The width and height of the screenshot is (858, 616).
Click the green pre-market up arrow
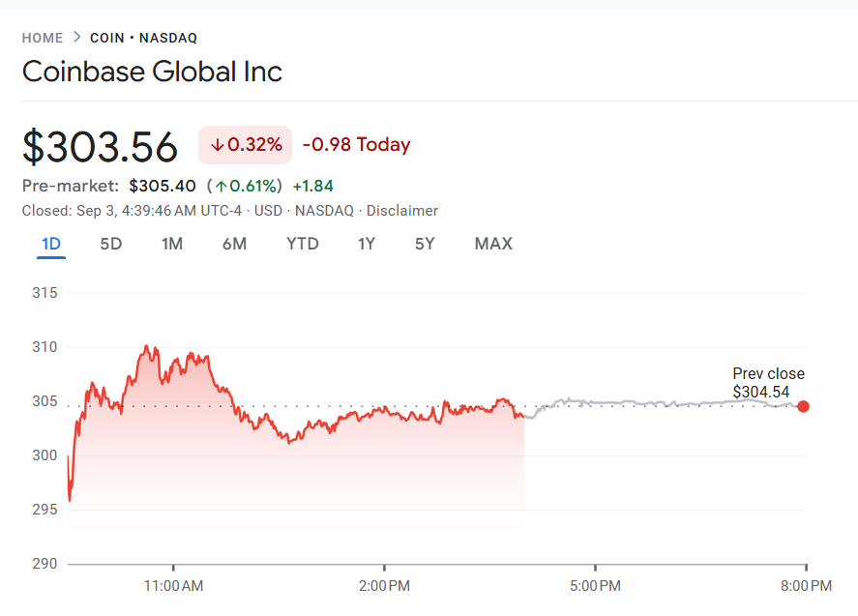click(222, 186)
